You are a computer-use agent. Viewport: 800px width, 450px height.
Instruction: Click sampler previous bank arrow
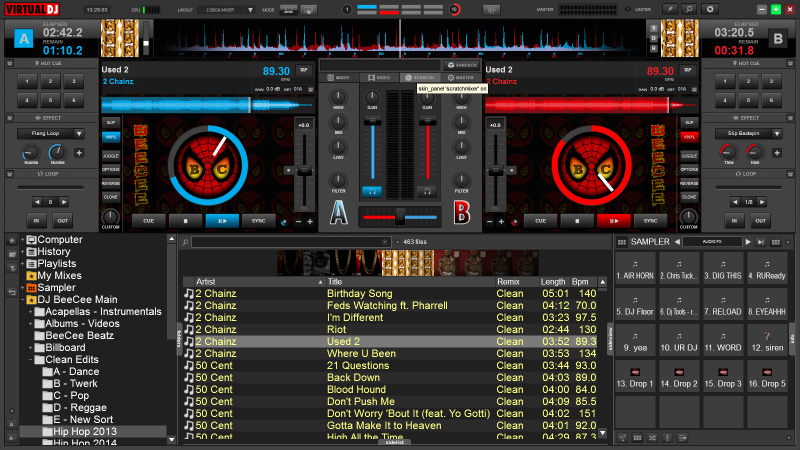coord(677,242)
